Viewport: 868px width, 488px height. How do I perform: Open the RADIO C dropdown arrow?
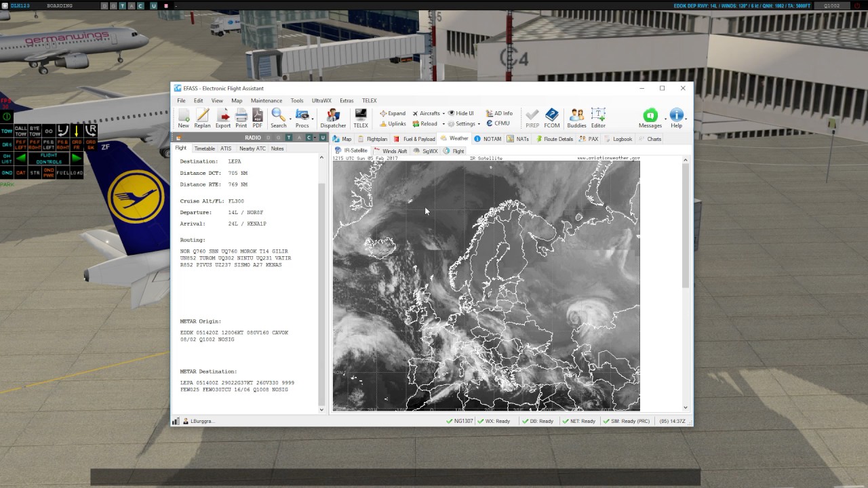point(316,138)
